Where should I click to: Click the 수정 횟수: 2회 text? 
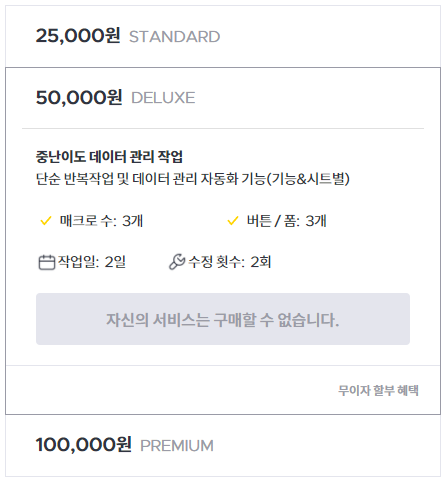coord(230,262)
